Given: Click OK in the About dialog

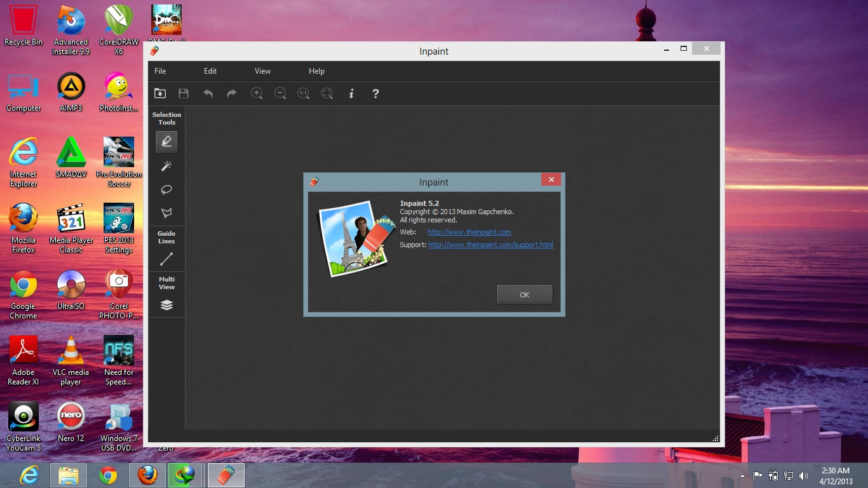Looking at the screenshot, I should click(x=524, y=295).
